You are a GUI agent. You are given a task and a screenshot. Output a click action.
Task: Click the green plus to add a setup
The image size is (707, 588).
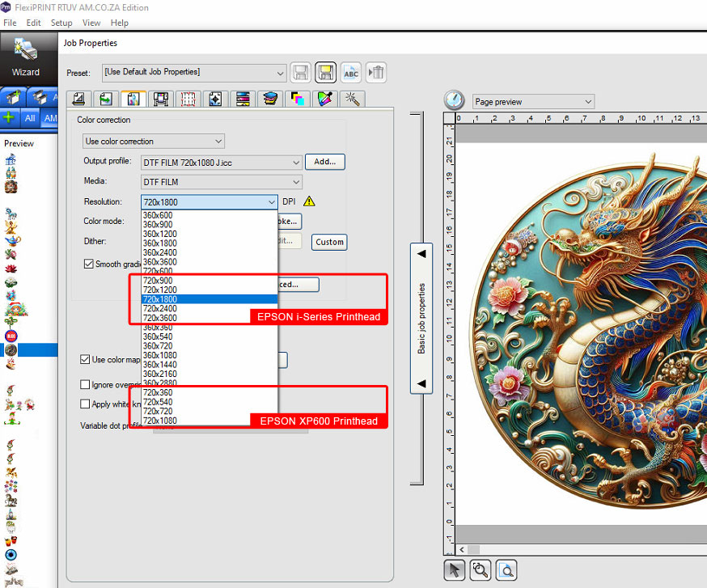(x=9, y=118)
